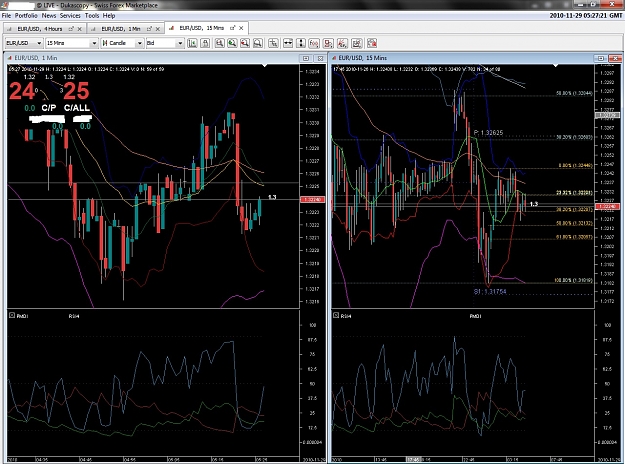Click the remove-all drawings toolbar icon
Image resolution: width=625 pixels, height=464 pixels.
[372, 43]
